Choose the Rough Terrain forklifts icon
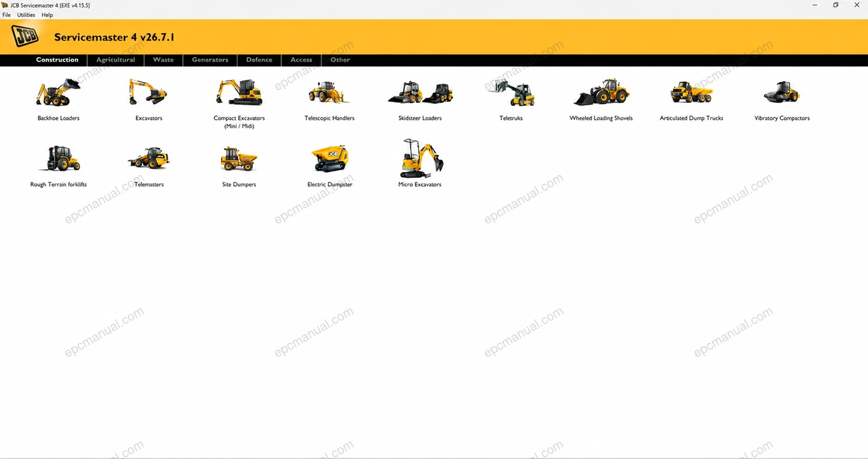Screen dimensions: 868x459 pyautogui.click(x=58, y=159)
